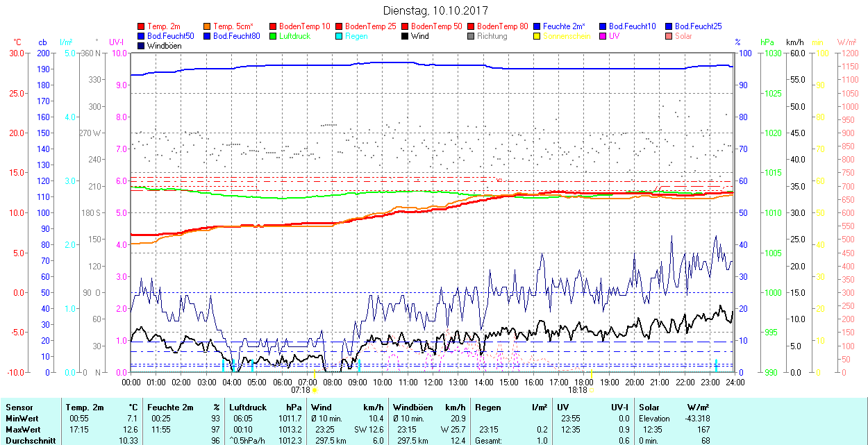Click the maximum pressure value '1013.2'
Image resolution: width=868 pixels, height=445 pixels.
point(290,430)
